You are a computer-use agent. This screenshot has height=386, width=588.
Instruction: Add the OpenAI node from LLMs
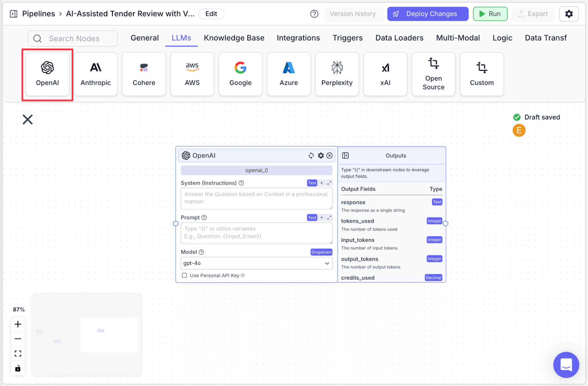coord(47,74)
